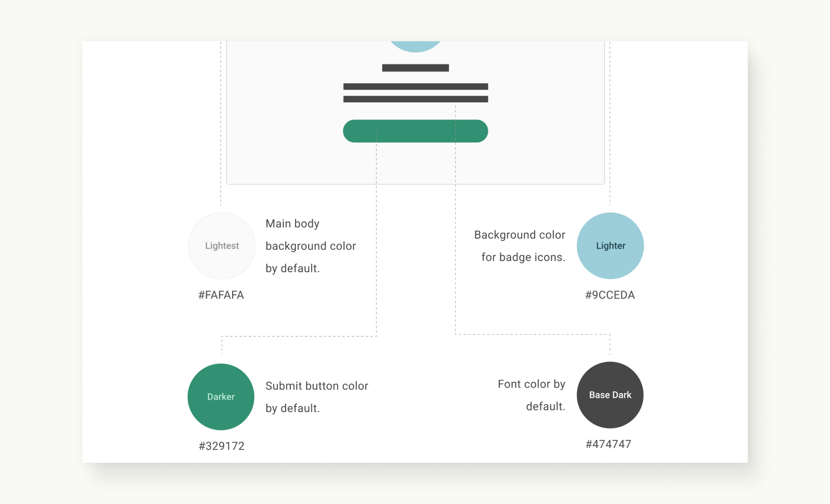The image size is (830, 504).
Task: Click the second long dark text line
Action: tap(416, 99)
